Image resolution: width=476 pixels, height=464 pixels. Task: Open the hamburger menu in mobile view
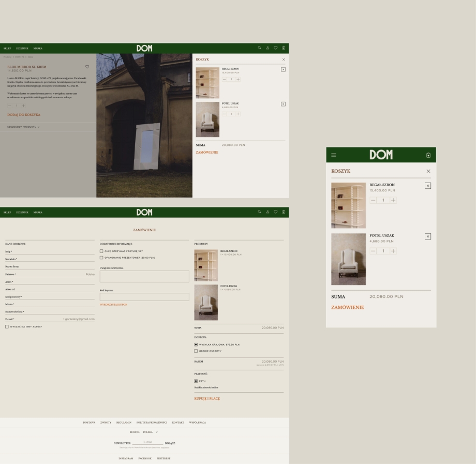point(334,155)
